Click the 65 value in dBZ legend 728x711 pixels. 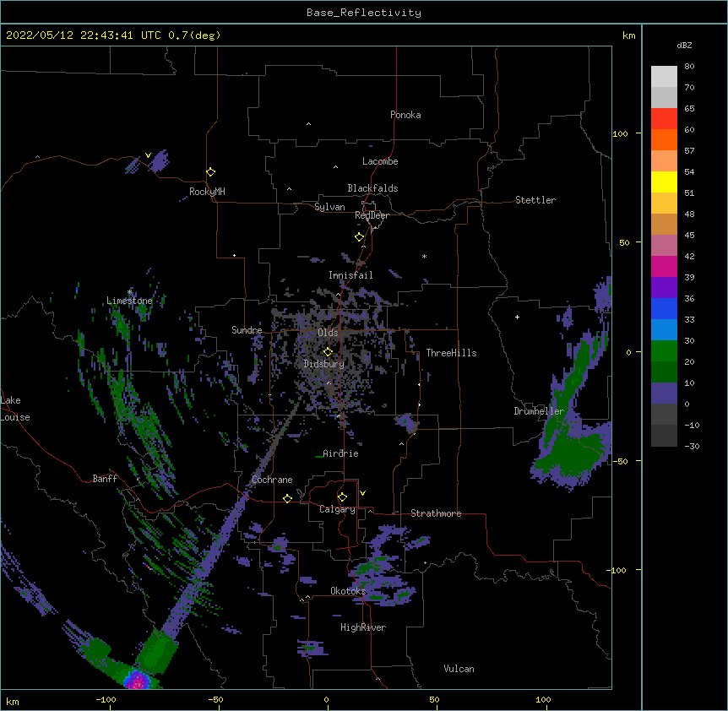(x=689, y=108)
